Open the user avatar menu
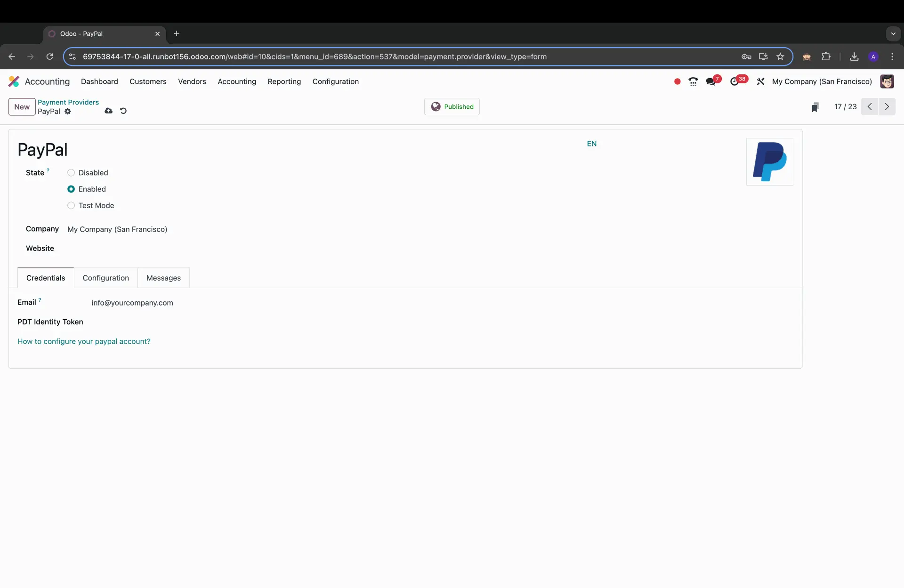904x588 pixels. 887,81
